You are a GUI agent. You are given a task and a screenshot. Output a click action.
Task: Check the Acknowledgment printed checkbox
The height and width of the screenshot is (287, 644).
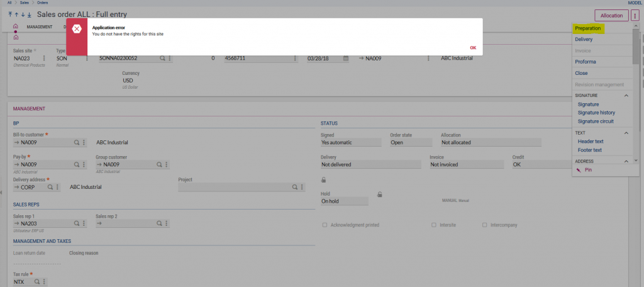point(325,225)
